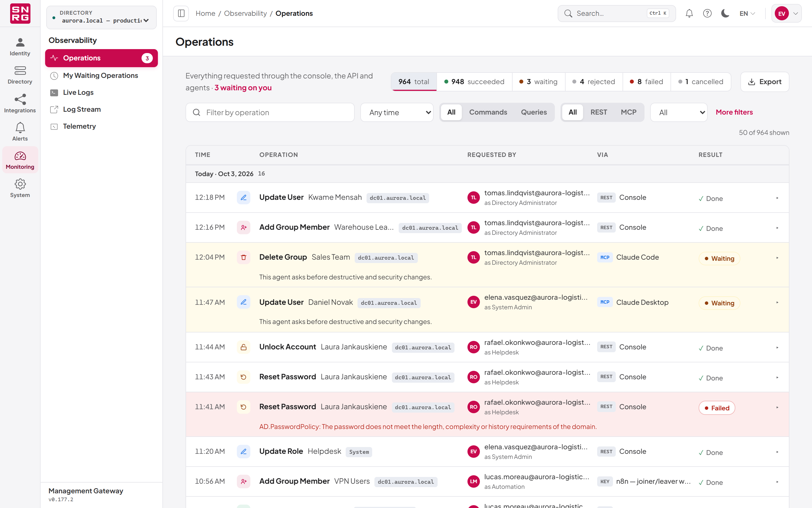Open Telemetry page
Screen dimensions: 812x508
point(101,126)
